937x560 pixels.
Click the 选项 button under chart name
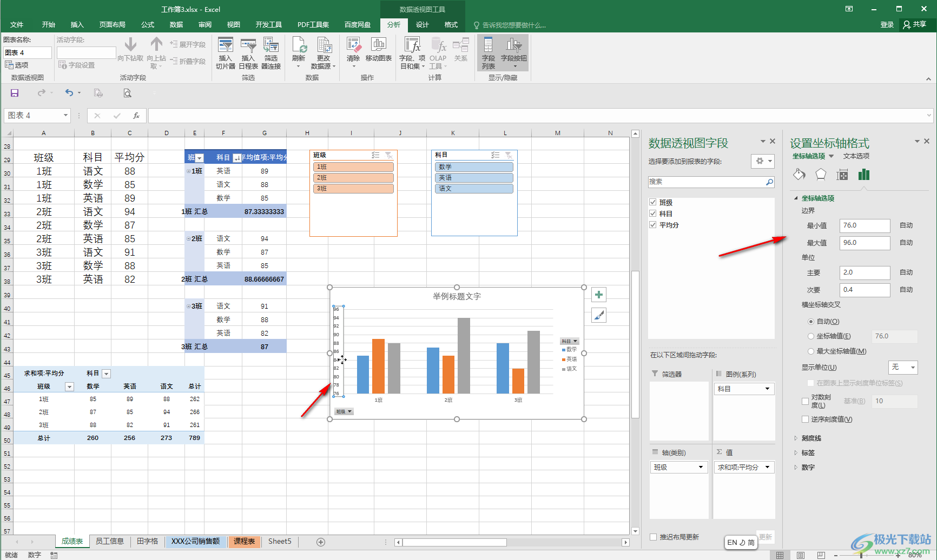(17, 65)
